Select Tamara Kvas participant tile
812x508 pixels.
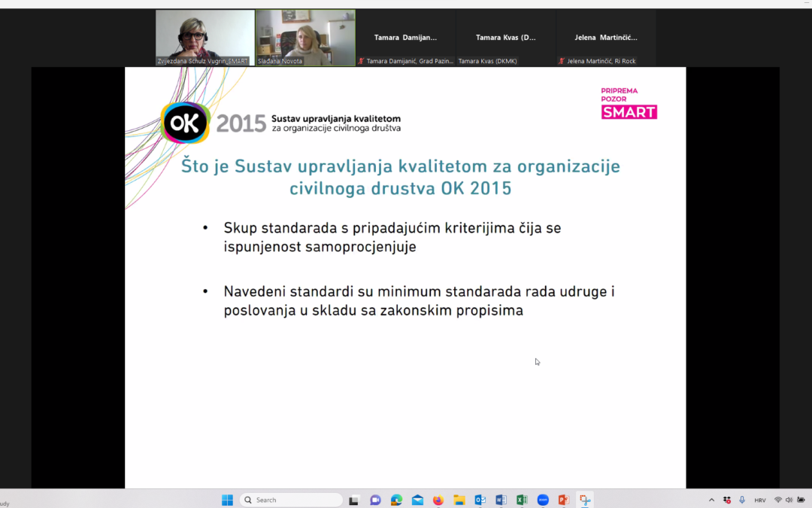[x=506, y=38]
